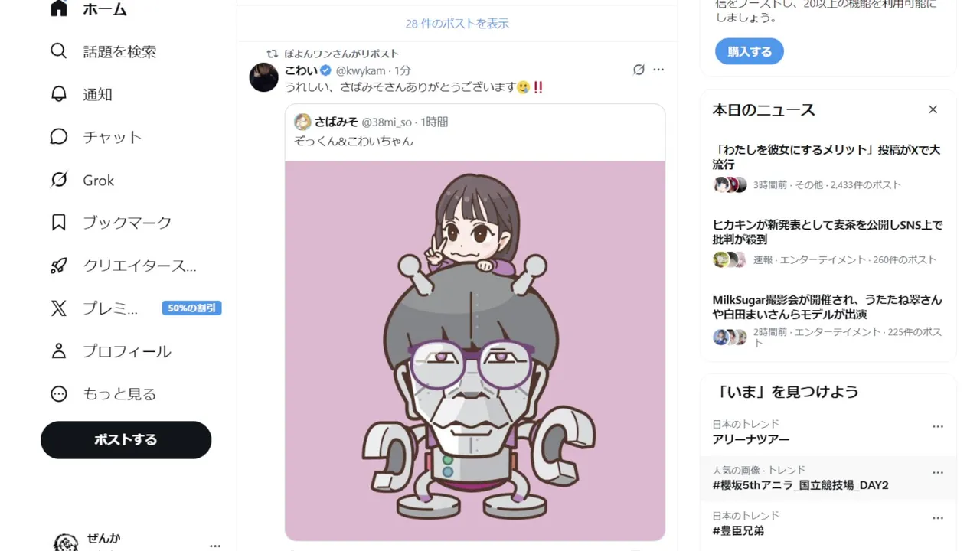980x551 pixels.
Task: Open the quoted robot illustration image
Action: click(x=475, y=350)
